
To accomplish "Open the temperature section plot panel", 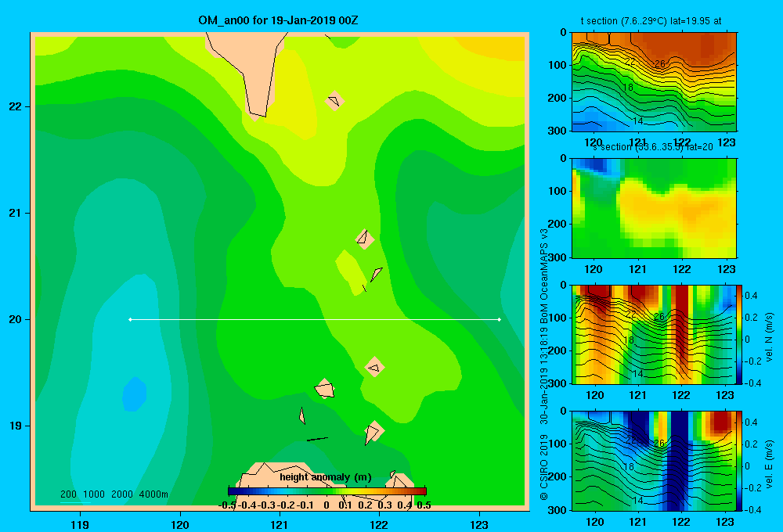I will (x=654, y=81).
